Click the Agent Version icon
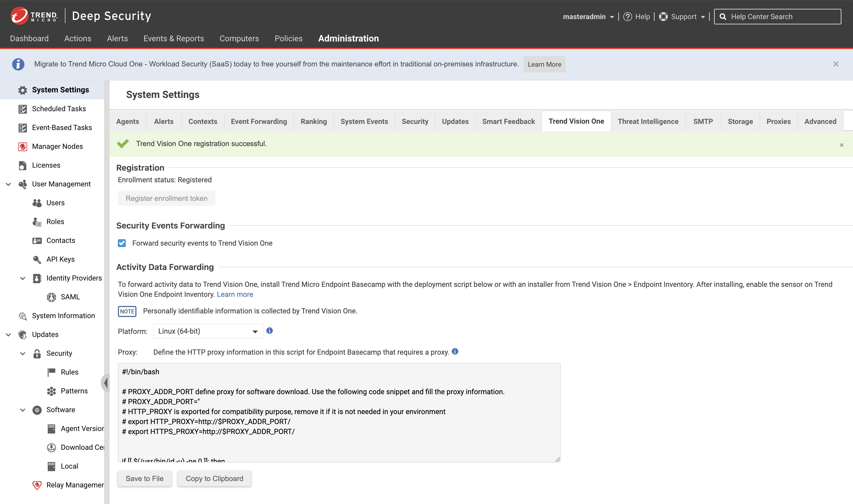The image size is (853, 504). point(51,429)
